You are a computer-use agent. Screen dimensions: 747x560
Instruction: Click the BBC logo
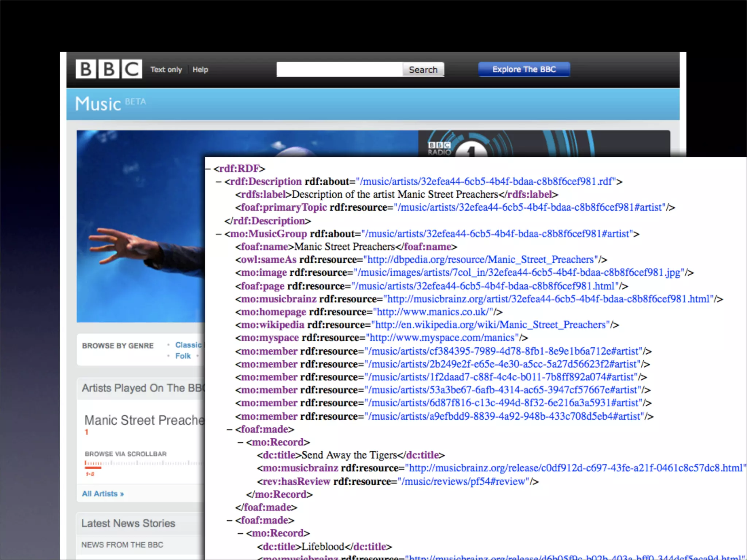pyautogui.click(x=109, y=69)
